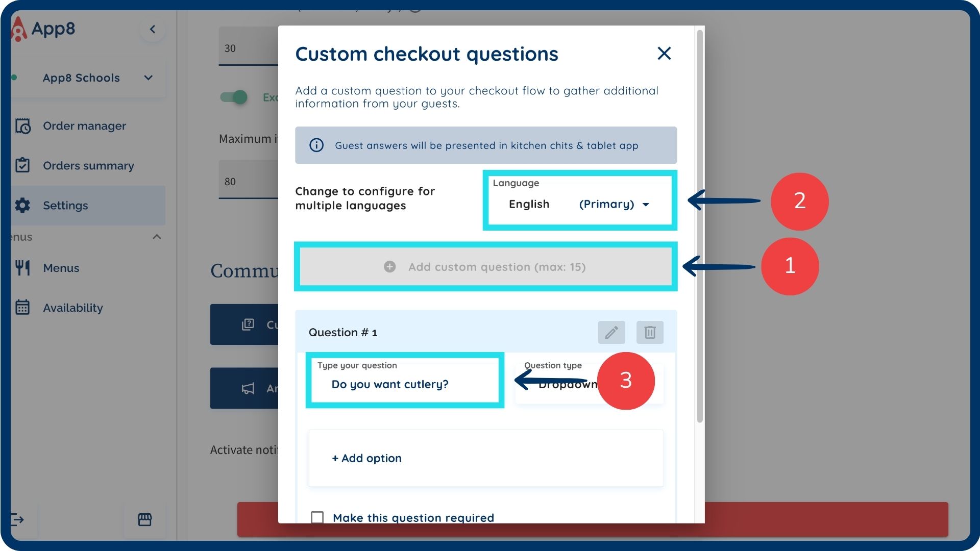Collapse the Menus section chevron in sidebar

157,237
